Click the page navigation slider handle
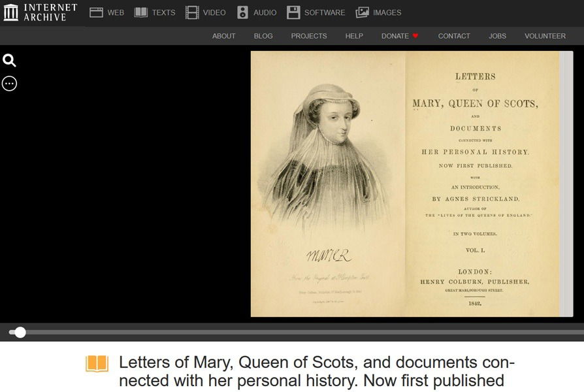This screenshot has width=584, height=392. point(20,333)
